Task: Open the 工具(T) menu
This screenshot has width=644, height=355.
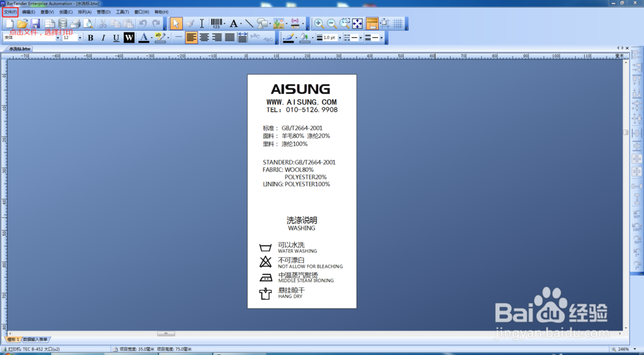Action: 122,12
